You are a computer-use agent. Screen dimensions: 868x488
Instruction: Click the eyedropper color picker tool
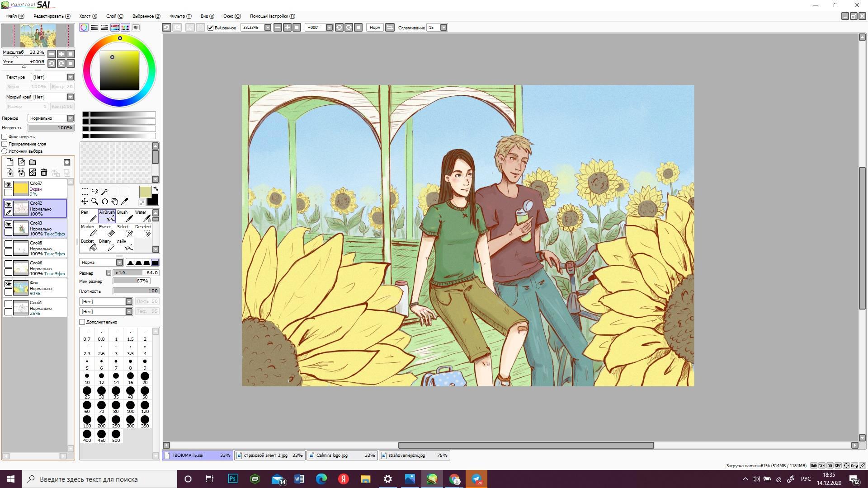click(125, 202)
